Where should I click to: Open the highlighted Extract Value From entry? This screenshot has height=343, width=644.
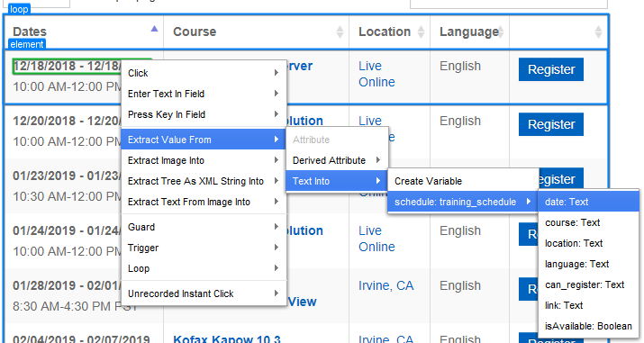pos(204,140)
